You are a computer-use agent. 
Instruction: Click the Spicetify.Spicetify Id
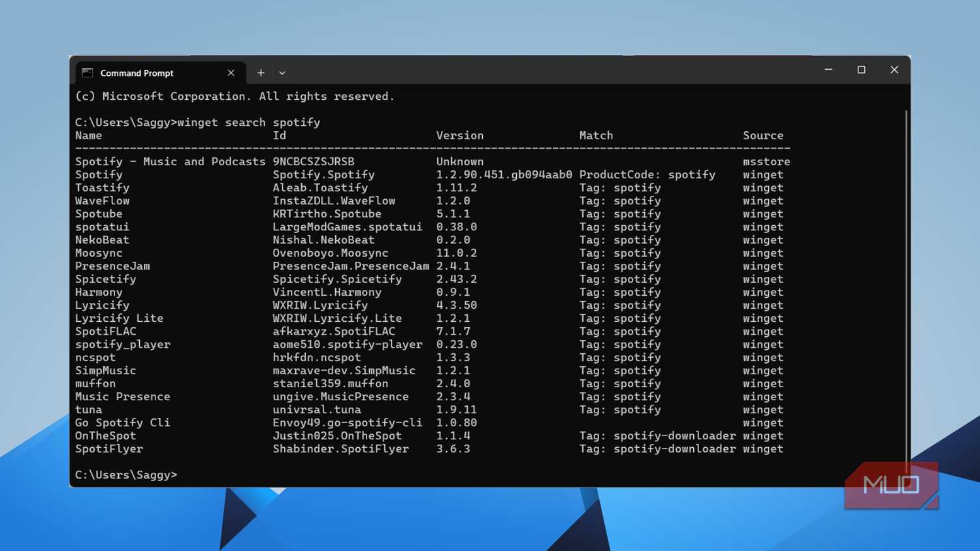(337, 279)
